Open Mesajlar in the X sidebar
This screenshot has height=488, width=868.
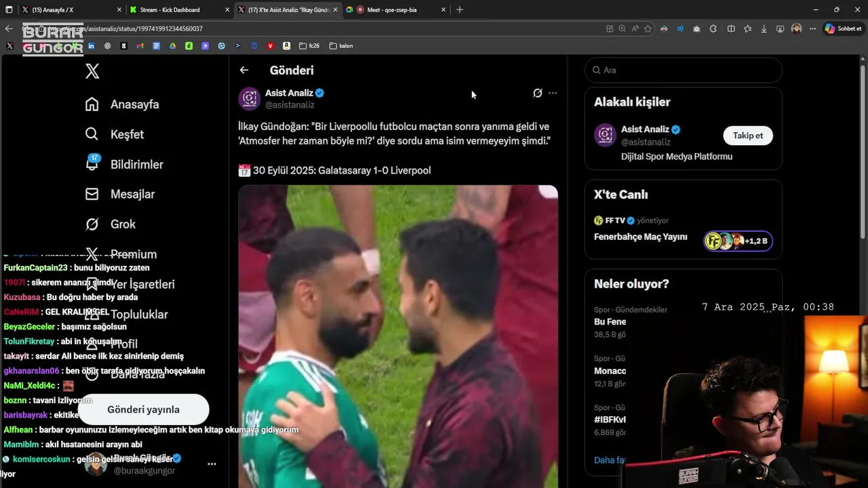120,194
